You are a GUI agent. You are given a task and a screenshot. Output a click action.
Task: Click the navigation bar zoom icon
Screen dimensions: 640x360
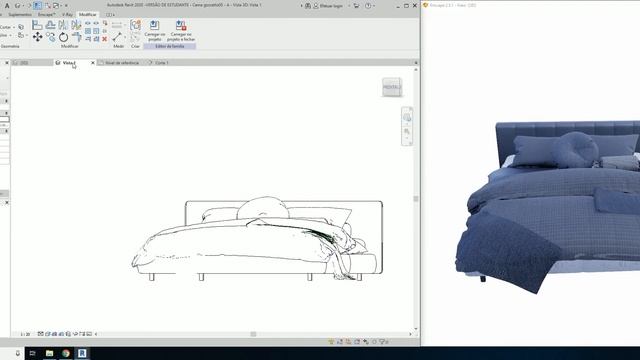[x=407, y=132]
